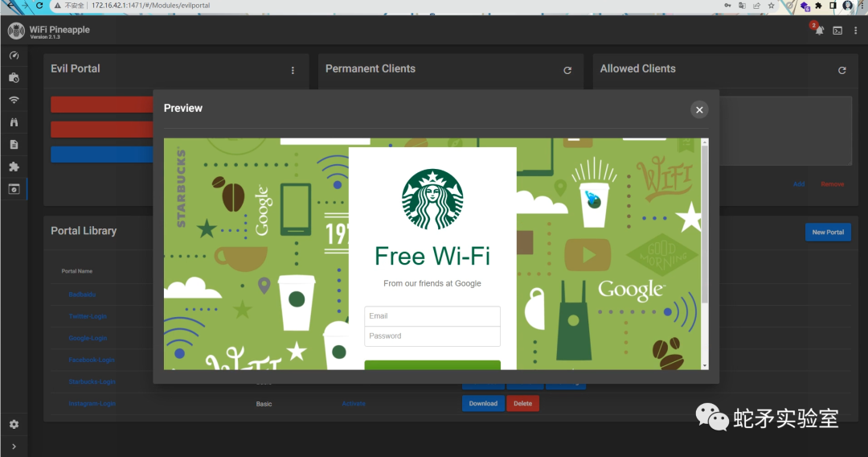Click the preview vertical scrollbar thumb

coord(705,224)
